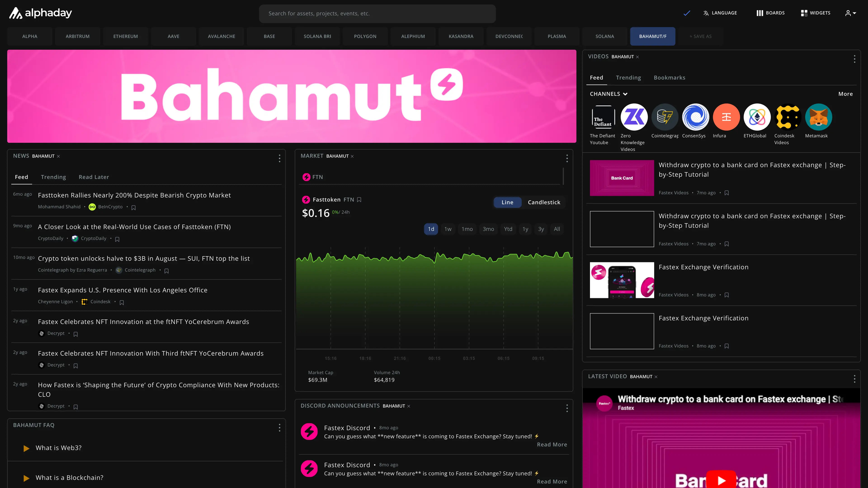
Task: Open the Boards menu
Action: 771,13
